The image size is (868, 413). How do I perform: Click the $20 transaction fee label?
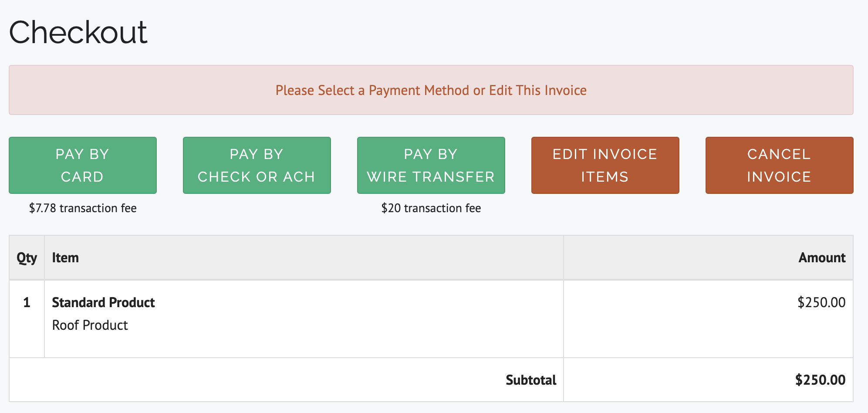coord(431,208)
